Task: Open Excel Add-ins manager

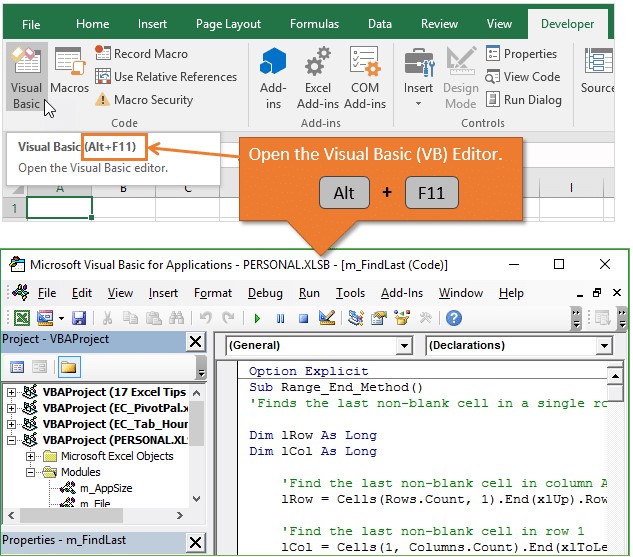Action: point(318,78)
